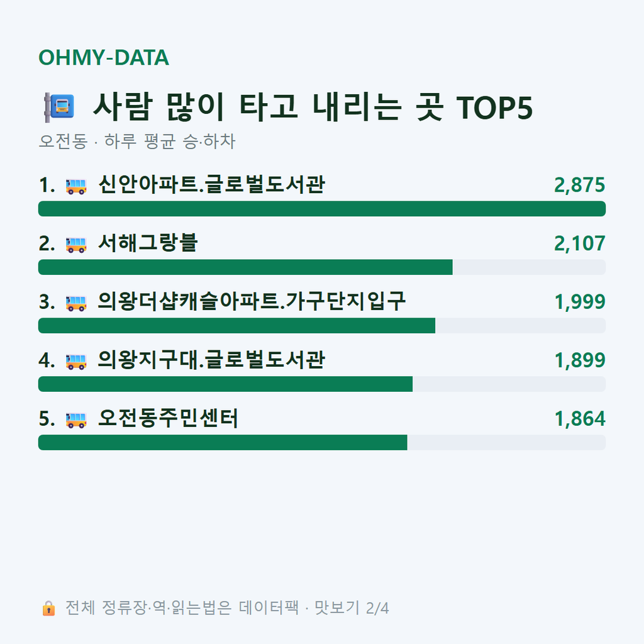Click the subtitle 오전동 · 하루 평균 승·하차
The width and height of the screenshot is (644, 644).
pyautogui.click(x=136, y=142)
